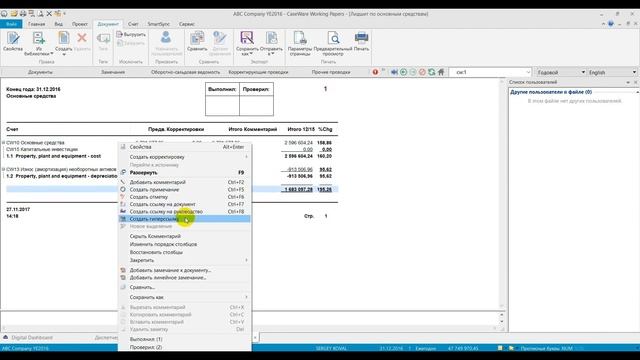Click the Прочие проводки button
Screen dimensions: 640x360
(331, 72)
